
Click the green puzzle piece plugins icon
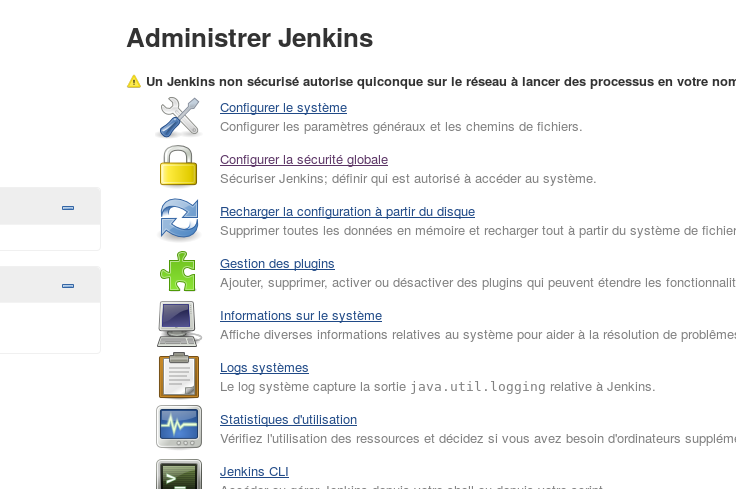pos(178,271)
